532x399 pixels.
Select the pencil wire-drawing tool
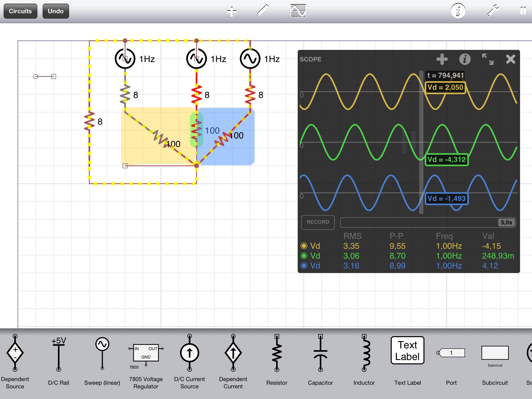pos(262,11)
